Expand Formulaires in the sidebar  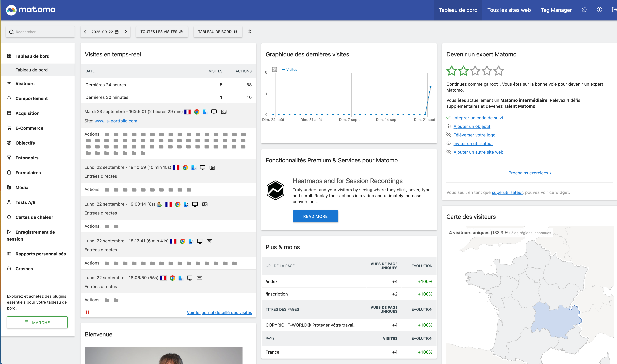pos(28,173)
